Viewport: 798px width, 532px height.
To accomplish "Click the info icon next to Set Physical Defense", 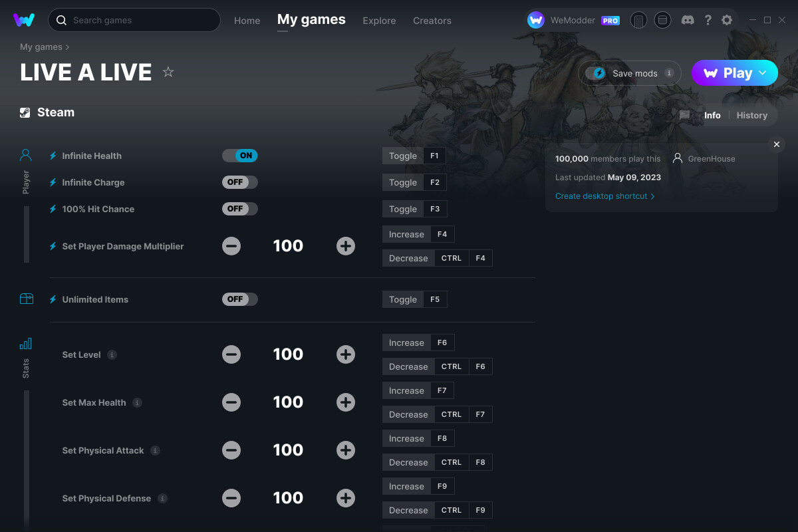I will [162, 498].
